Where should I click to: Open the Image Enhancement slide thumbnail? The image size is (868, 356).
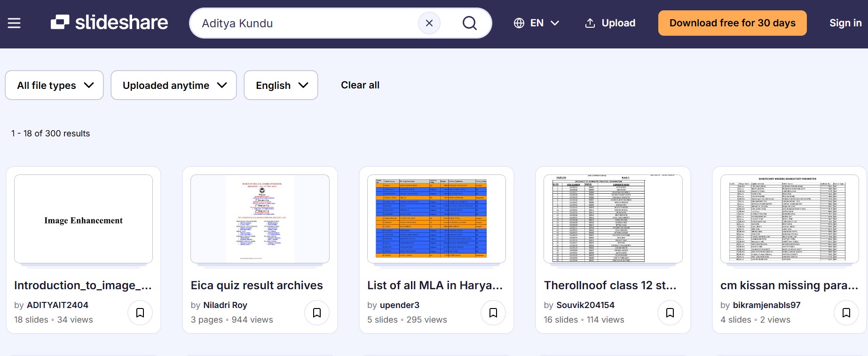[x=83, y=219]
